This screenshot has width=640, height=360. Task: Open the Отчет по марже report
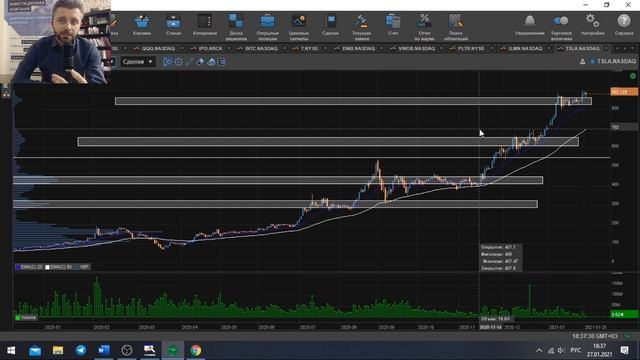pos(424,27)
